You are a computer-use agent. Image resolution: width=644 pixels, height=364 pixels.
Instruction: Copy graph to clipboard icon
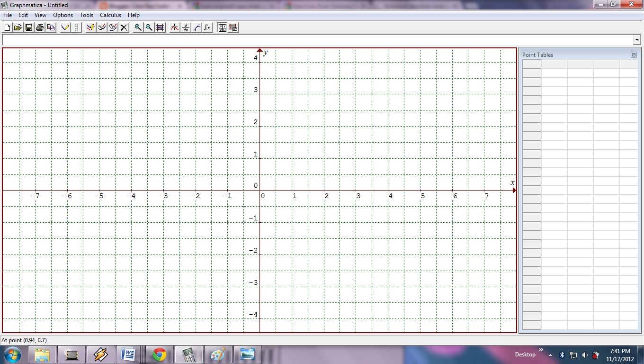pos(51,27)
